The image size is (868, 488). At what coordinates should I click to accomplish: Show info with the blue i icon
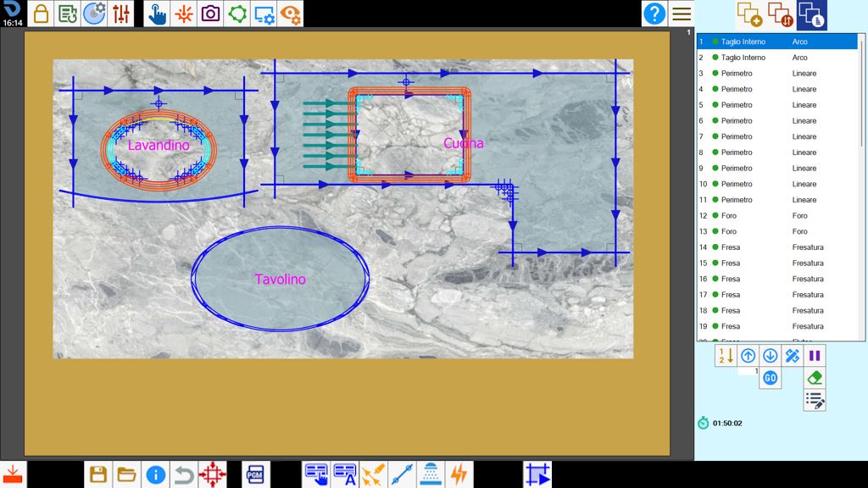[156, 474]
